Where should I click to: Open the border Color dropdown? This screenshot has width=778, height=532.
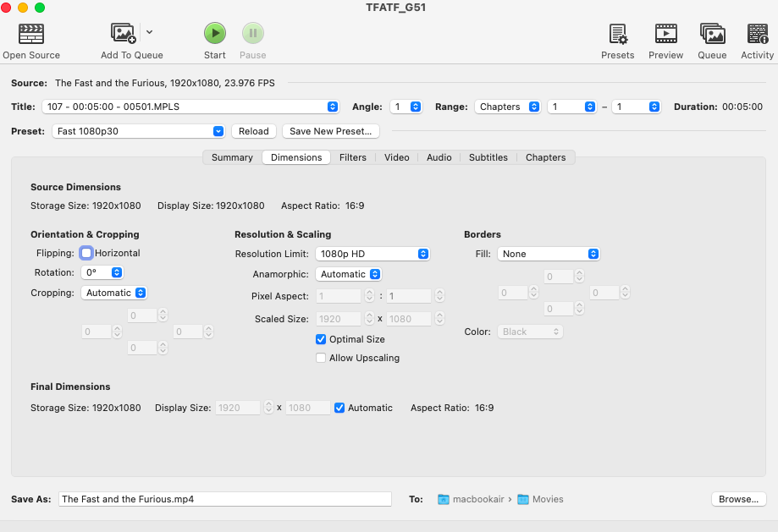tap(530, 332)
